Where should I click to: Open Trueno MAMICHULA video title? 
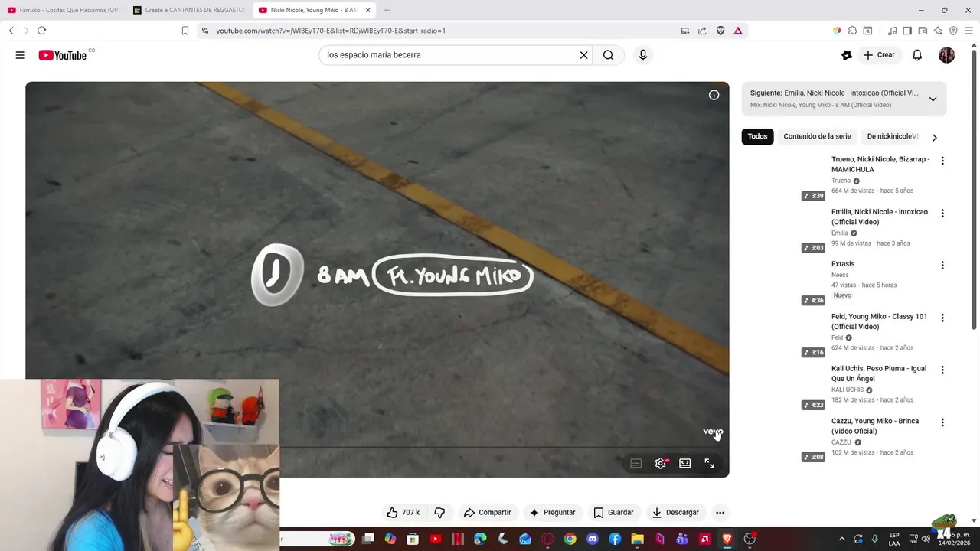880,165
